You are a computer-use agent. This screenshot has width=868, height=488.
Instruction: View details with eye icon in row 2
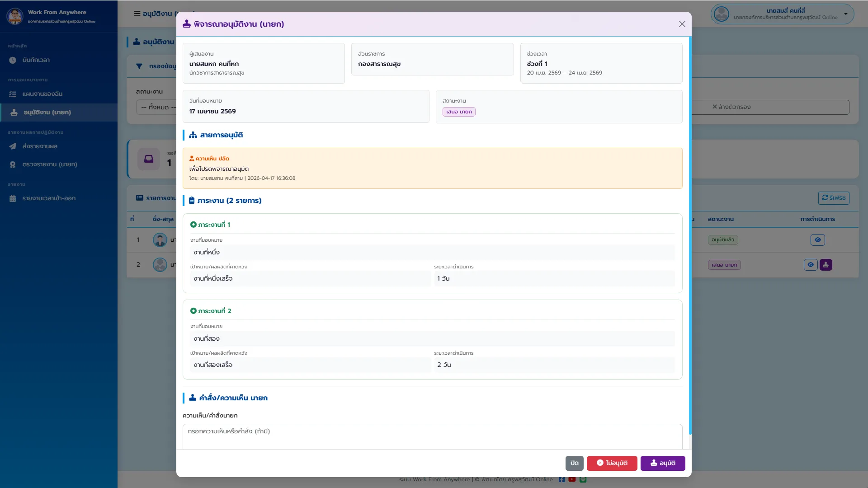tap(811, 265)
